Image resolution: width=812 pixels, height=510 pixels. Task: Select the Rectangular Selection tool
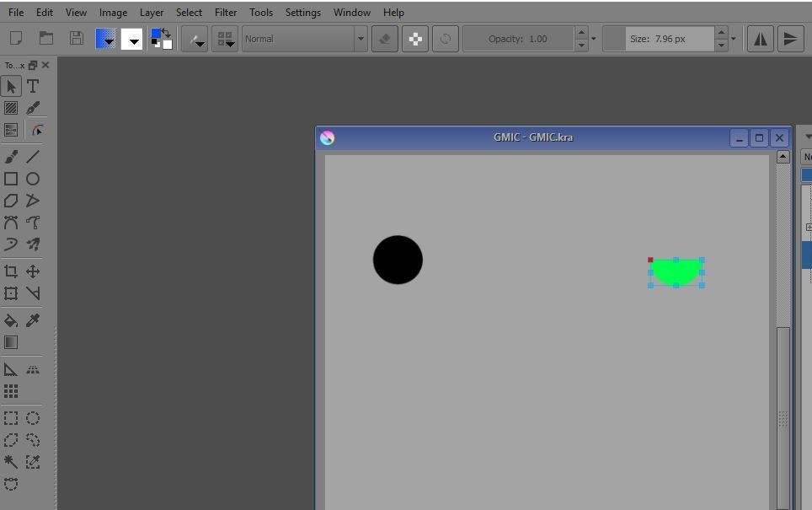[11, 418]
